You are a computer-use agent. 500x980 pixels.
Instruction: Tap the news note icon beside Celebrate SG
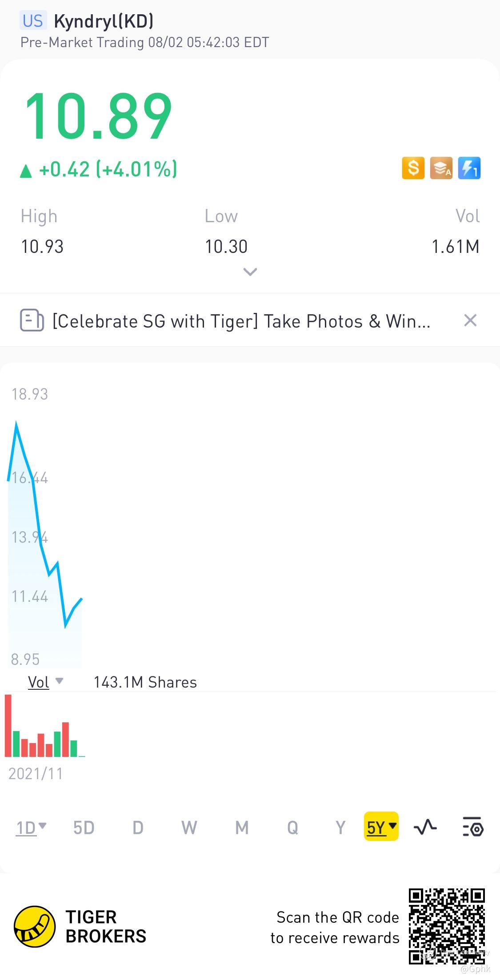[x=32, y=320]
